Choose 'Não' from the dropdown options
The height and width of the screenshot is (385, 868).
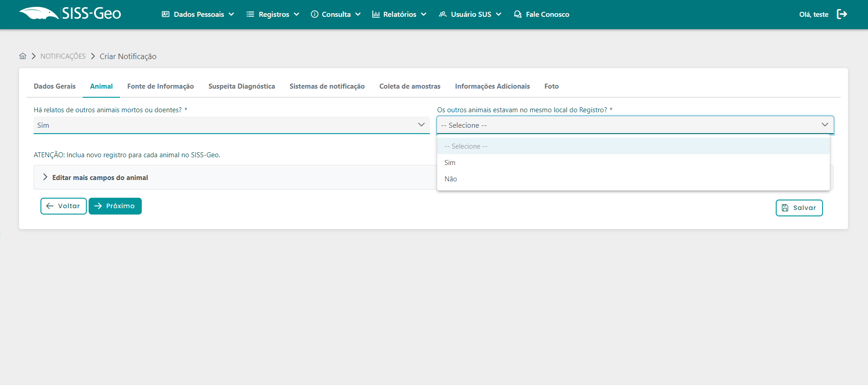pyautogui.click(x=451, y=179)
